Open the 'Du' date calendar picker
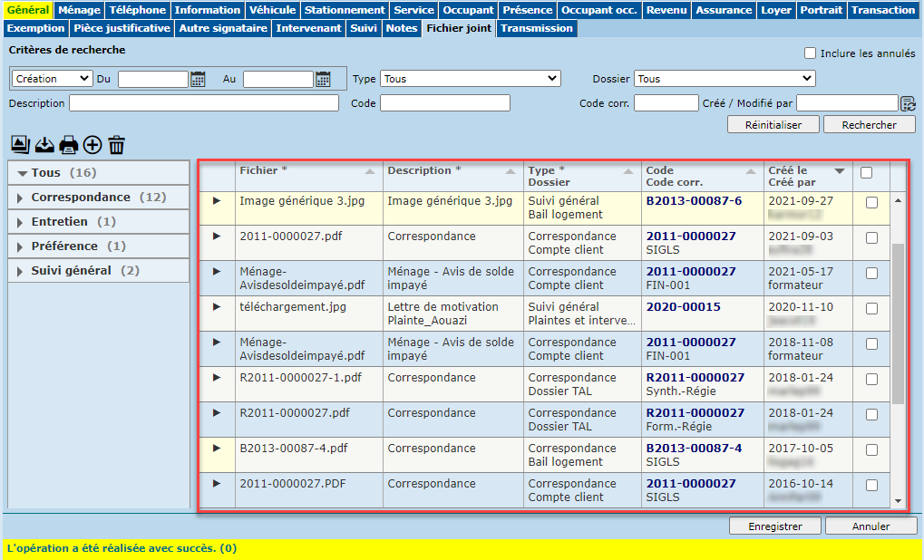The image size is (924, 560). click(x=198, y=80)
